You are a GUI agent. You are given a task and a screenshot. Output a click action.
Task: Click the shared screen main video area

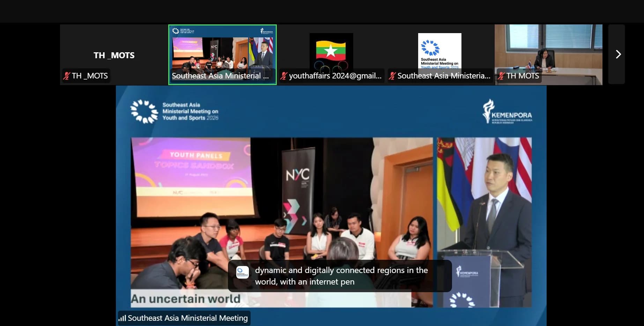331,206
